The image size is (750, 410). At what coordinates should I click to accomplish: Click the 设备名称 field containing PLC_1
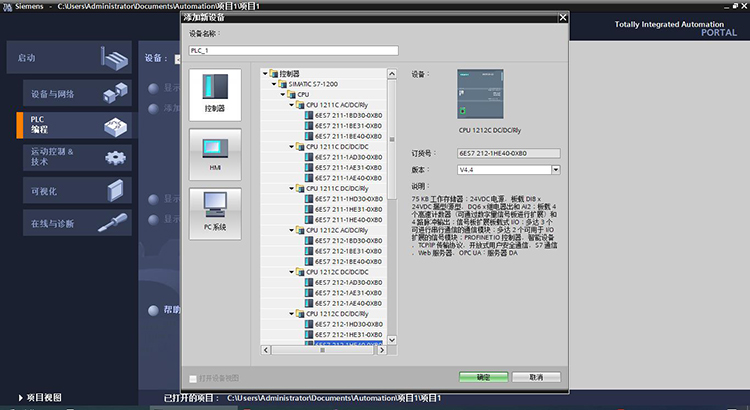(x=293, y=50)
